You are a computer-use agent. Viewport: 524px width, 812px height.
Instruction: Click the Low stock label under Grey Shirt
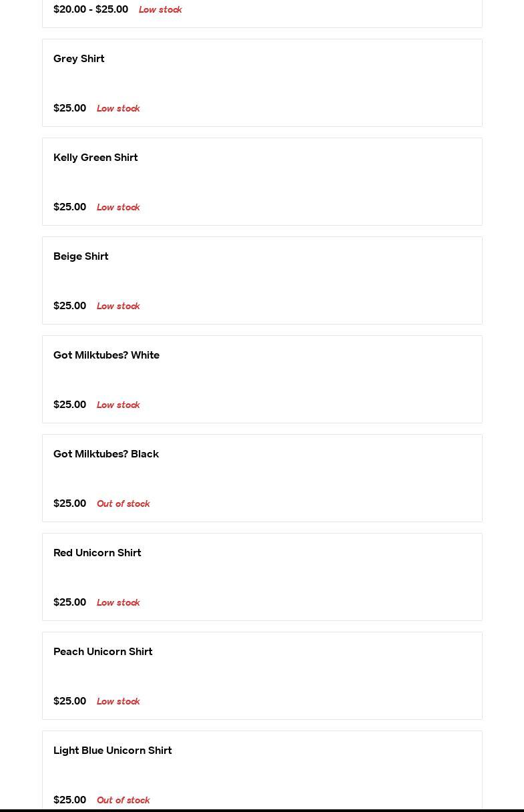coord(118,108)
